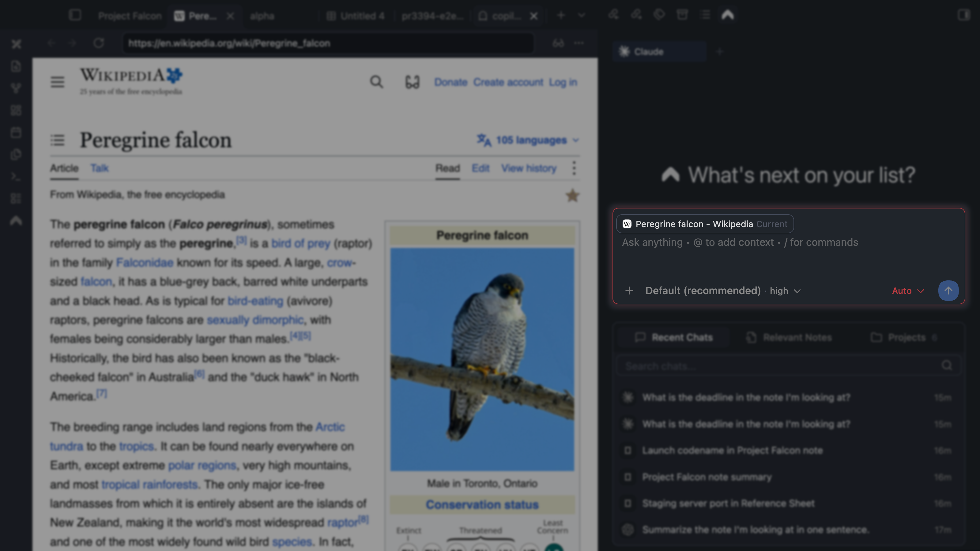Toggle the left sidebar icon in the title bar

(x=75, y=15)
